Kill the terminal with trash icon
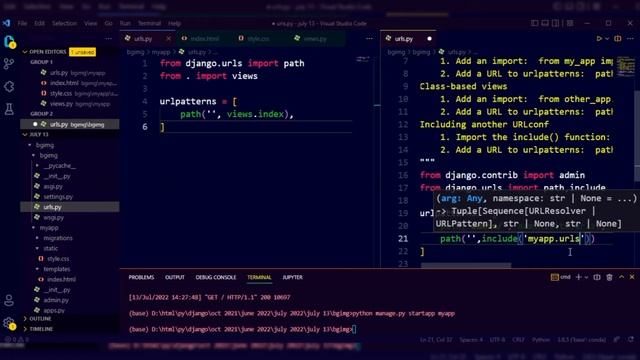Viewport: 640px width, 360px height. (609, 277)
